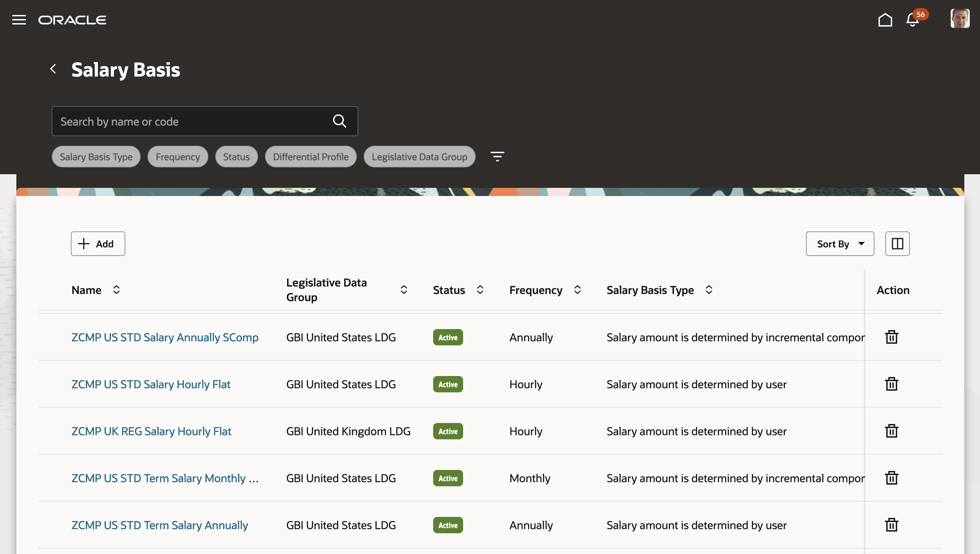Screen dimensions: 980x554
Task: Open the Legislative Data Group filter chip
Action: (x=420, y=157)
